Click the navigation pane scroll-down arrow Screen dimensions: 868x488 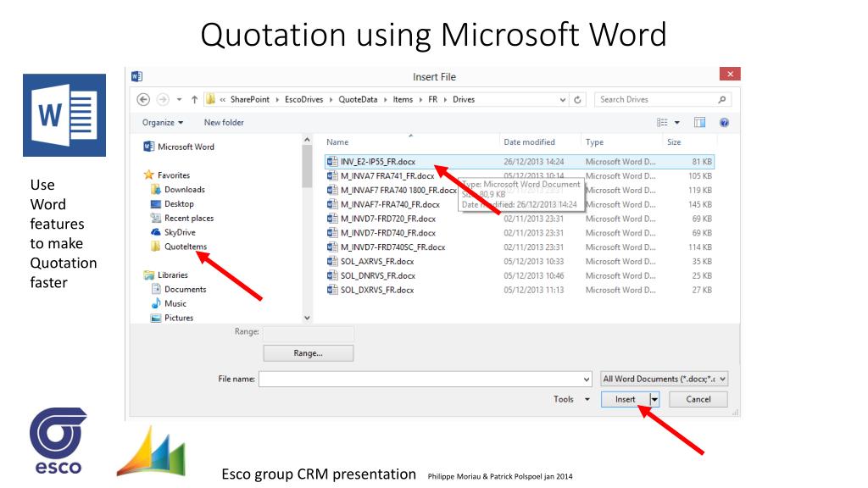pos(307,319)
